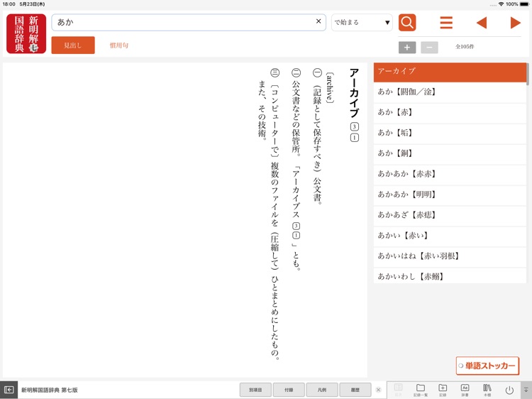Select result あか【赤】
The height and width of the screenshot is (399, 532).
450,112
